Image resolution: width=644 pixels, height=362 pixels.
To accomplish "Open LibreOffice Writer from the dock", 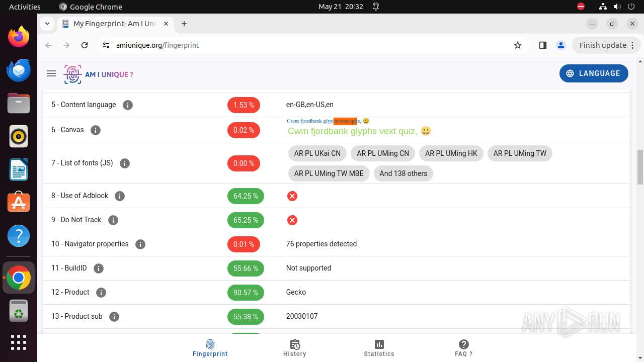I will click(x=19, y=169).
